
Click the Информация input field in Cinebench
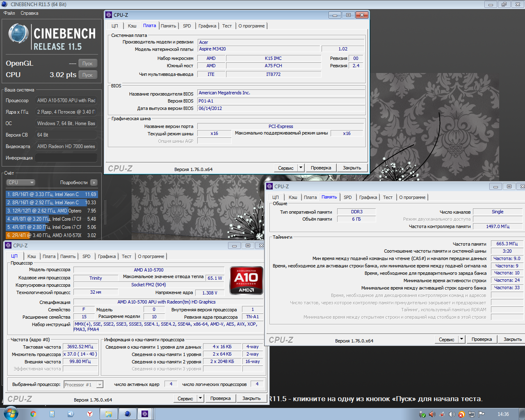[66, 158]
